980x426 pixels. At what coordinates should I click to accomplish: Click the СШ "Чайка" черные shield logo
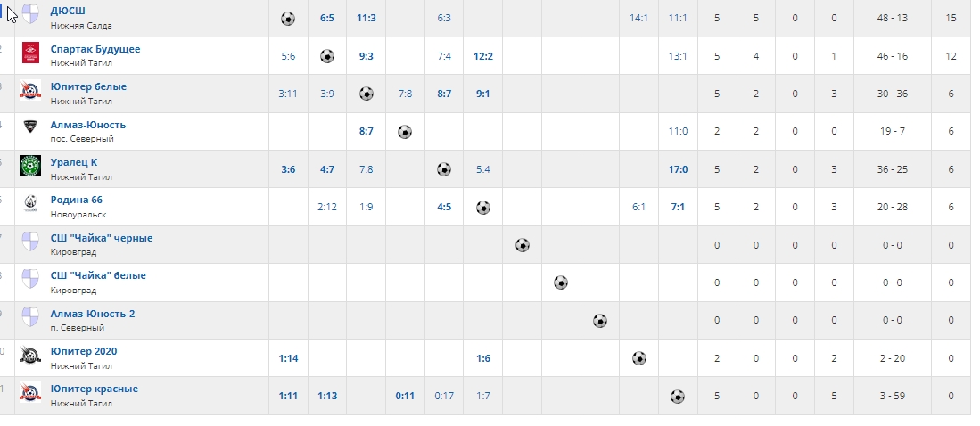(30, 242)
